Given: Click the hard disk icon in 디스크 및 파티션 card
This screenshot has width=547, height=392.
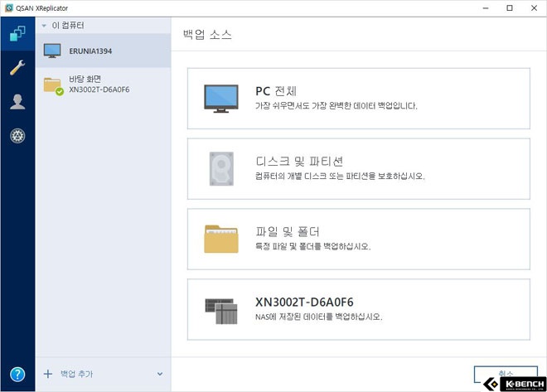Looking at the screenshot, I should click(x=221, y=169).
